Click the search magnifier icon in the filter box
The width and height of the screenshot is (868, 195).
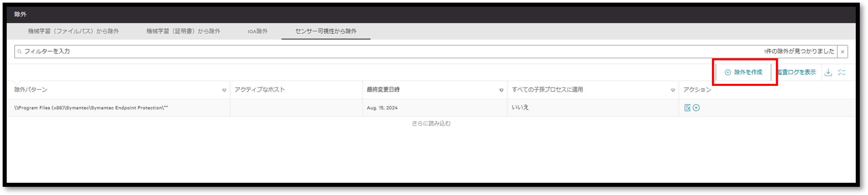tap(19, 51)
